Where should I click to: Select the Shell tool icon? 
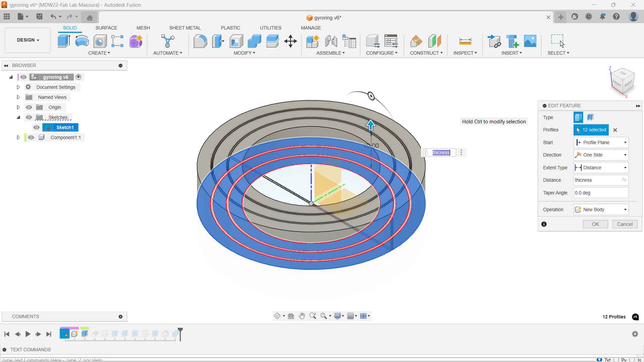coord(236,41)
